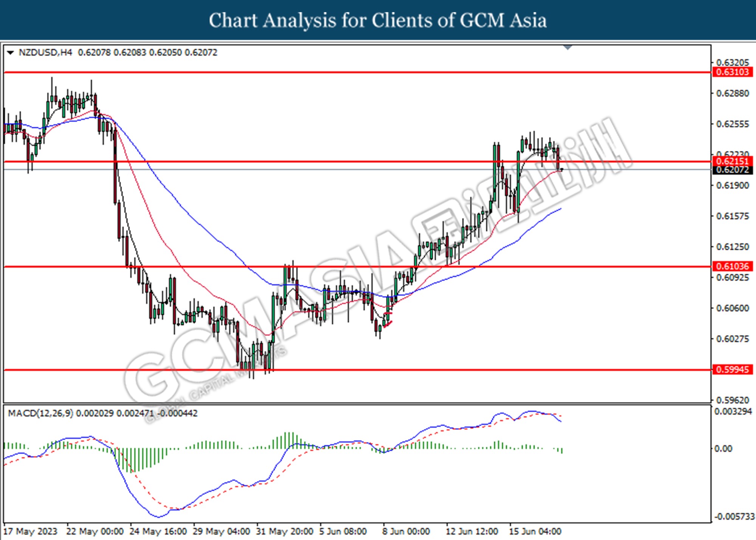This screenshot has width=756, height=540.
Task: Select the 0.63103 red price level label
Action: click(732, 72)
